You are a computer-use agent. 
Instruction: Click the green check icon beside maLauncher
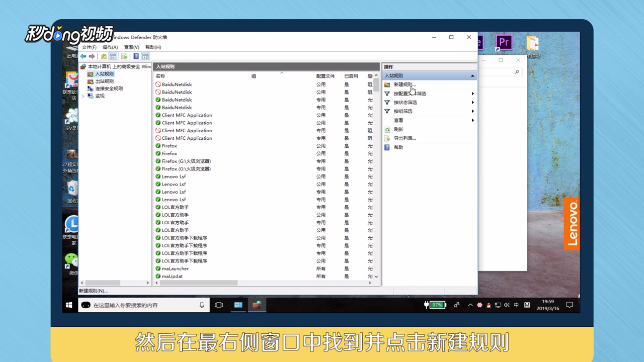(158, 268)
